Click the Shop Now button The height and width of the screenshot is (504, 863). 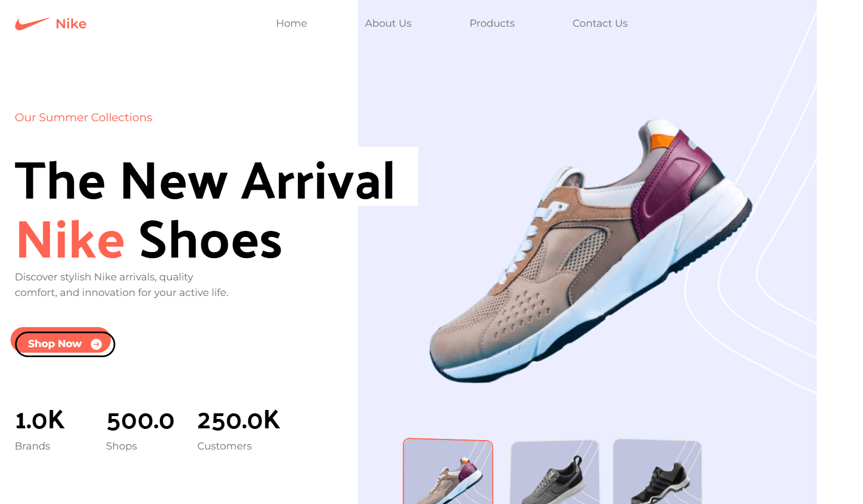[x=65, y=344]
